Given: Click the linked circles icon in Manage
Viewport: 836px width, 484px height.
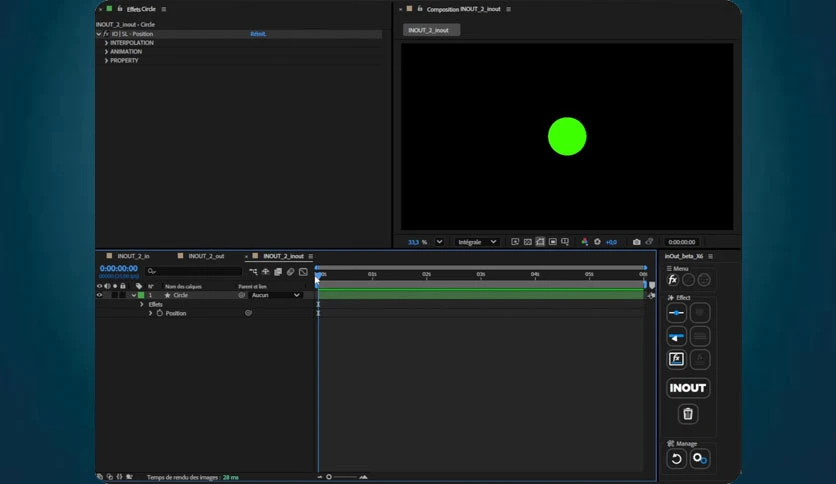Looking at the screenshot, I should click(x=700, y=458).
